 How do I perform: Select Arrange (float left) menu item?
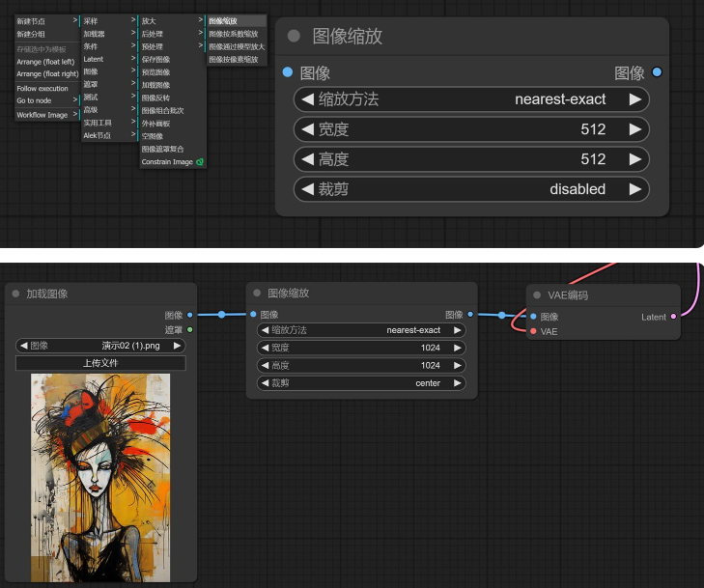click(x=46, y=62)
